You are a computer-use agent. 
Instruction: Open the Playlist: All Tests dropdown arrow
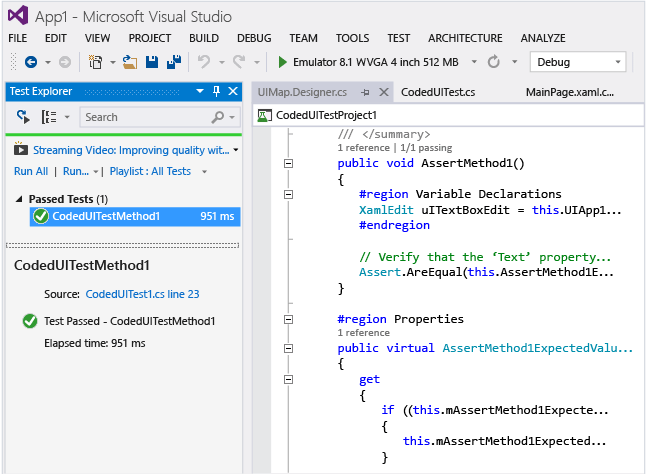pos(204,172)
